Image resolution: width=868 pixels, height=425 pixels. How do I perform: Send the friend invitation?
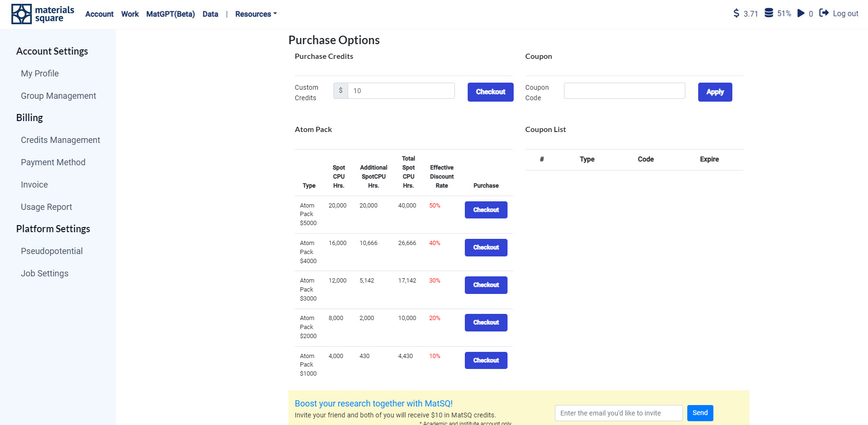pyautogui.click(x=700, y=413)
